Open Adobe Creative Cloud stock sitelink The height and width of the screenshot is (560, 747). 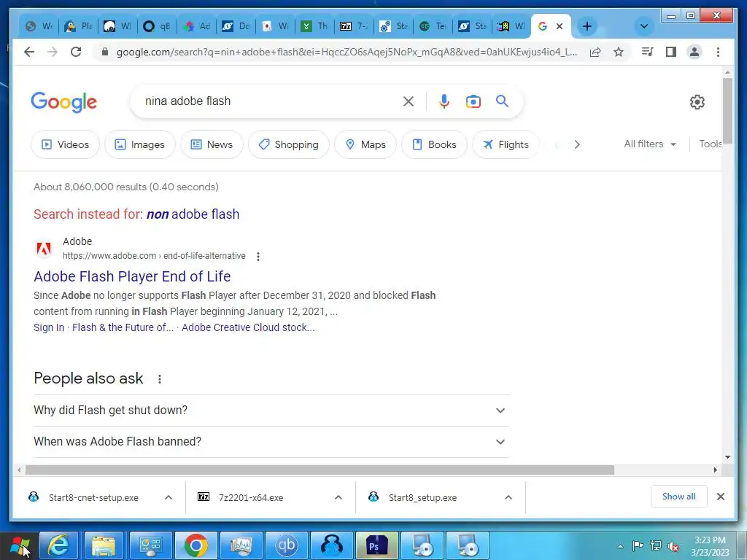(x=248, y=327)
